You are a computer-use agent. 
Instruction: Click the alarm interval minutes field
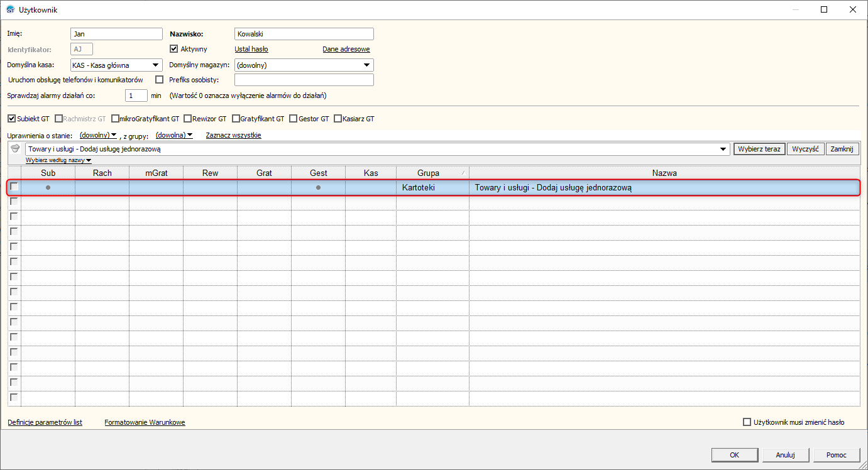tap(136, 96)
